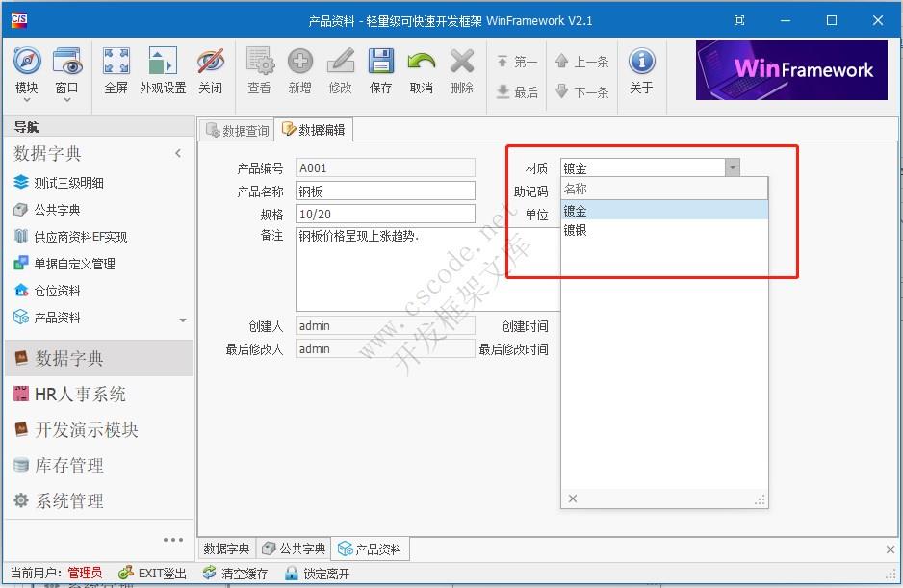Screen dimensions: 903x588
Task: Open the 材质 dropdown combo box
Action: pos(734,166)
